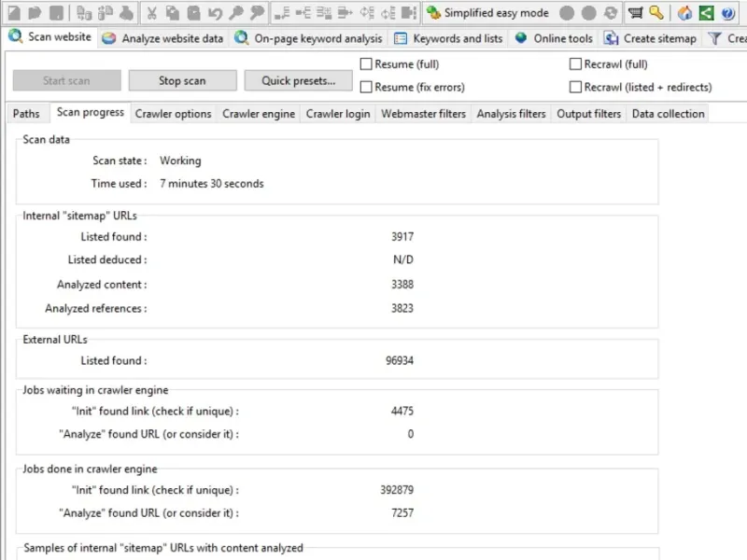747x560 pixels.
Task: Open the Crawler options sub-tab
Action: 173,114
